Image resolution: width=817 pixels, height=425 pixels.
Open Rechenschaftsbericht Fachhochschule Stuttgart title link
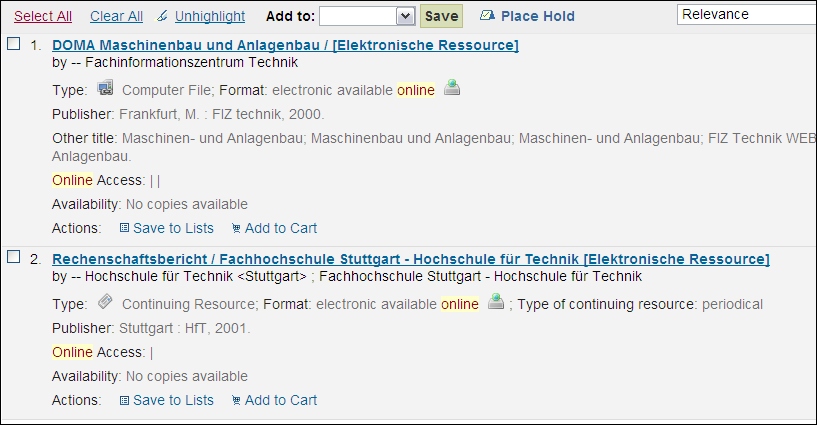(410, 259)
